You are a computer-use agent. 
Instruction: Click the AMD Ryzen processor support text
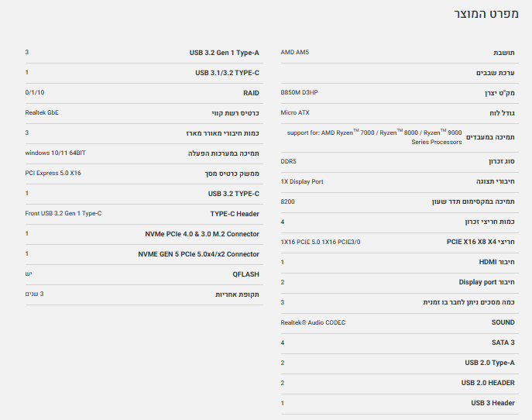[374, 136]
